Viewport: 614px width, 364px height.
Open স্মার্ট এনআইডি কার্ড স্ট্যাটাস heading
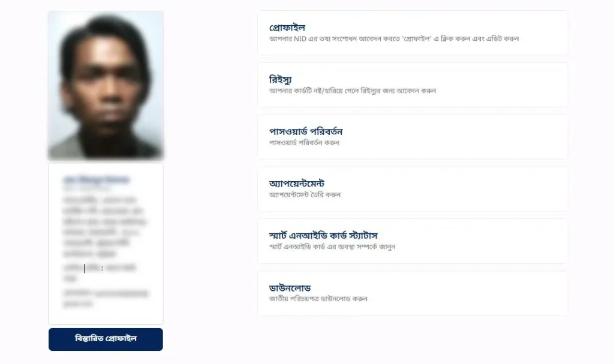323,236
